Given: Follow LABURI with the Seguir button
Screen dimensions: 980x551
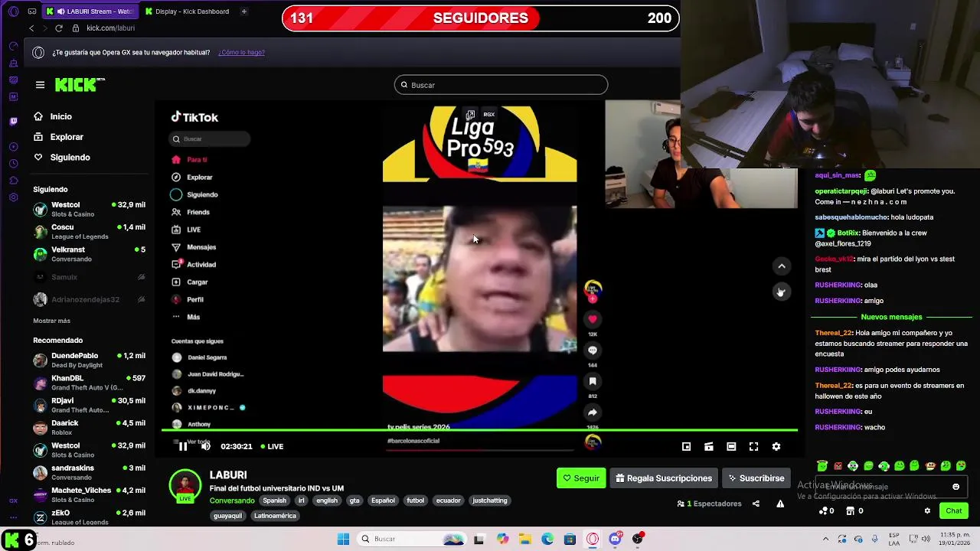Looking at the screenshot, I should click(581, 478).
